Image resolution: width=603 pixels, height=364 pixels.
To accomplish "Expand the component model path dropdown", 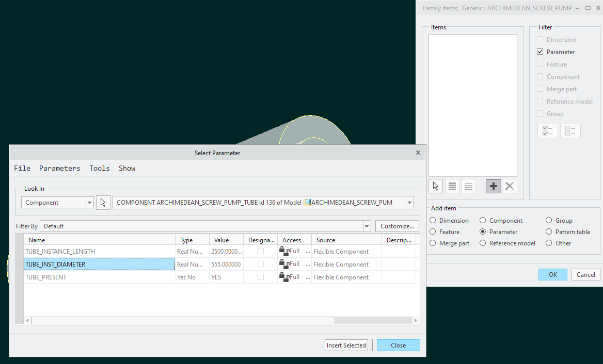I will point(409,203).
